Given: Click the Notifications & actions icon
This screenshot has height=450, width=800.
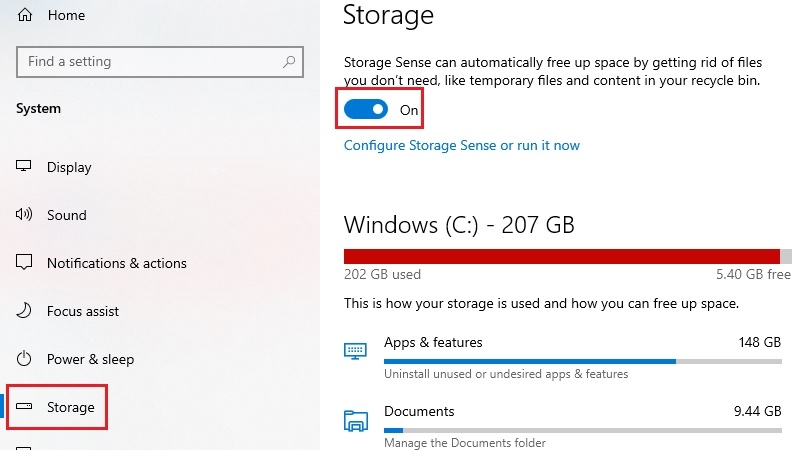Looking at the screenshot, I should click(23, 262).
